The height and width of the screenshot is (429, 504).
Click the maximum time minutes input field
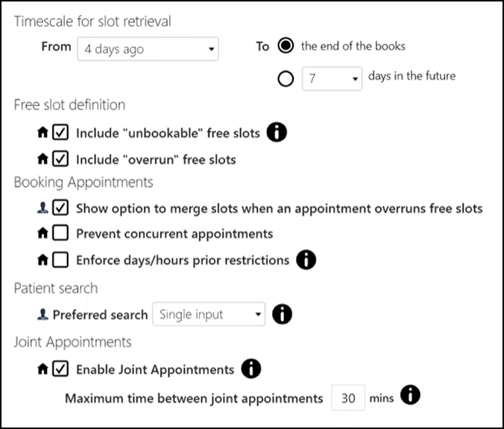pyautogui.click(x=347, y=397)
